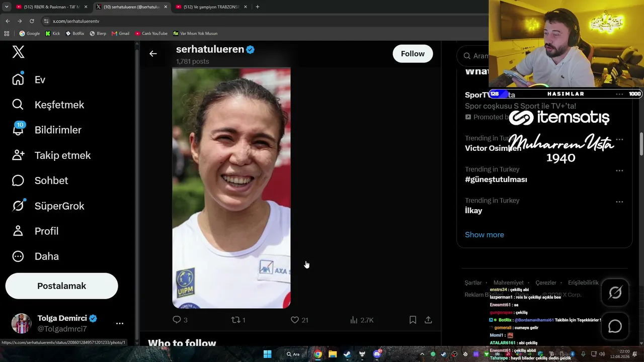This screenshot has width=644, height=362.
Task: Switch to the Ve şampiyon TRABZONSPOR tab
Action: point(211,7)
